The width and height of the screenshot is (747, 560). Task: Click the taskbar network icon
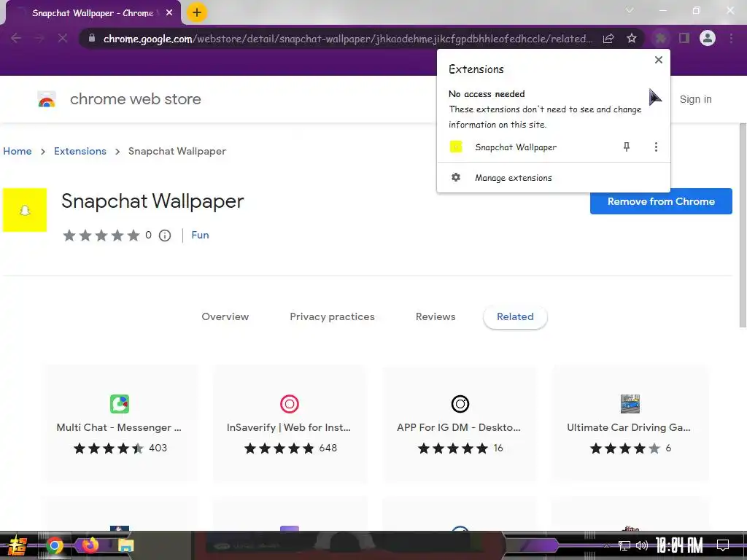[x=624, y=545]
